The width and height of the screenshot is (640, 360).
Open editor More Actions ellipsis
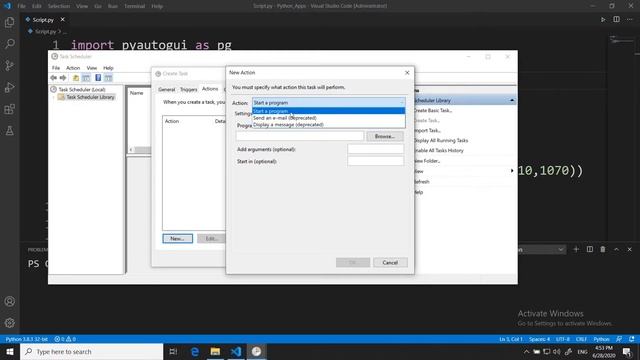(630, 20)
